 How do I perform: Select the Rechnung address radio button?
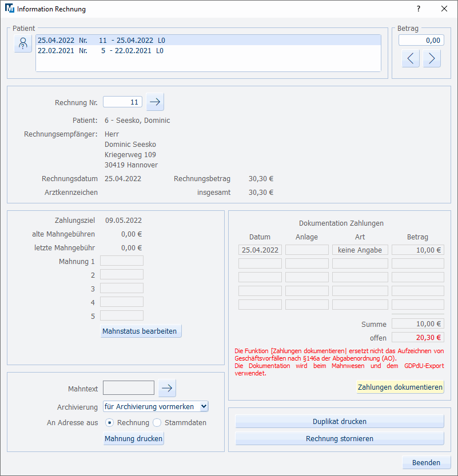[x=110, y=423]
